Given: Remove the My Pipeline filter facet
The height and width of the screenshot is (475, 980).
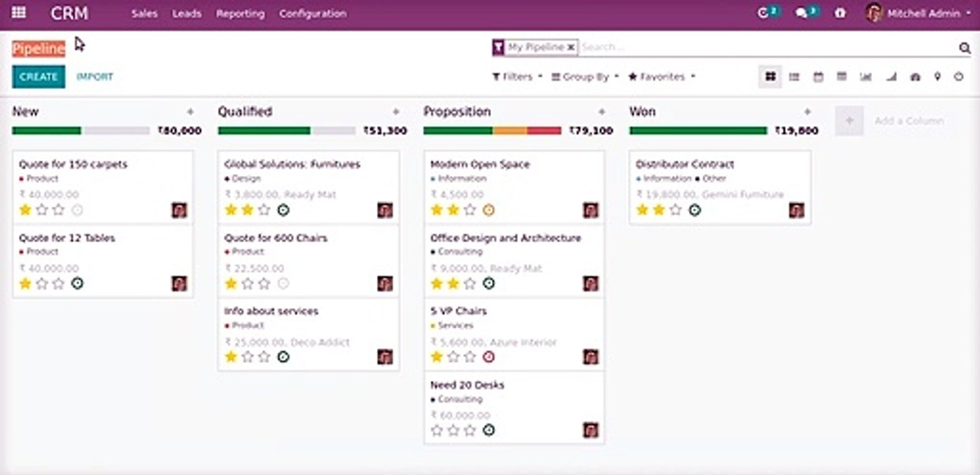Looking at the screenshot, I should [571, 47].
